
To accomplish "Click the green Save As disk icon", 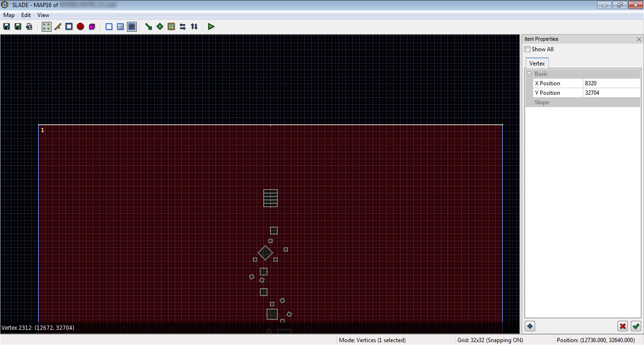I will [18, 27].
